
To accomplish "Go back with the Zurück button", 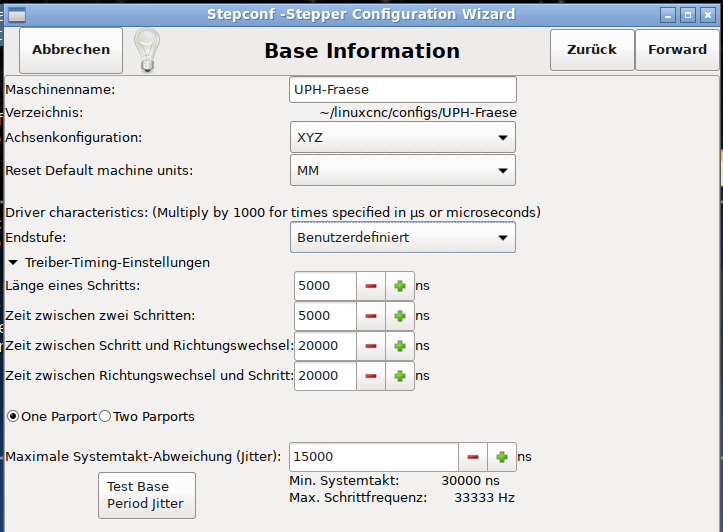I will [x=592, y=50].
